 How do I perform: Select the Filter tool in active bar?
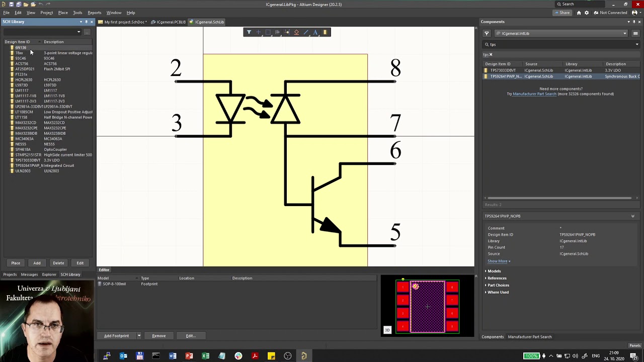[x=249, y=32]
